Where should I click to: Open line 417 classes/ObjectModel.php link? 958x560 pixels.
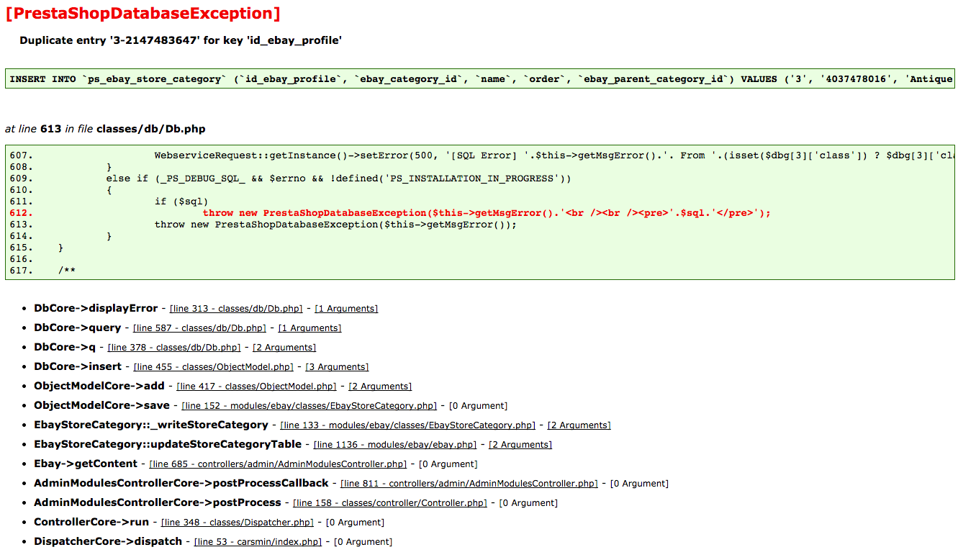pos(256,387)
